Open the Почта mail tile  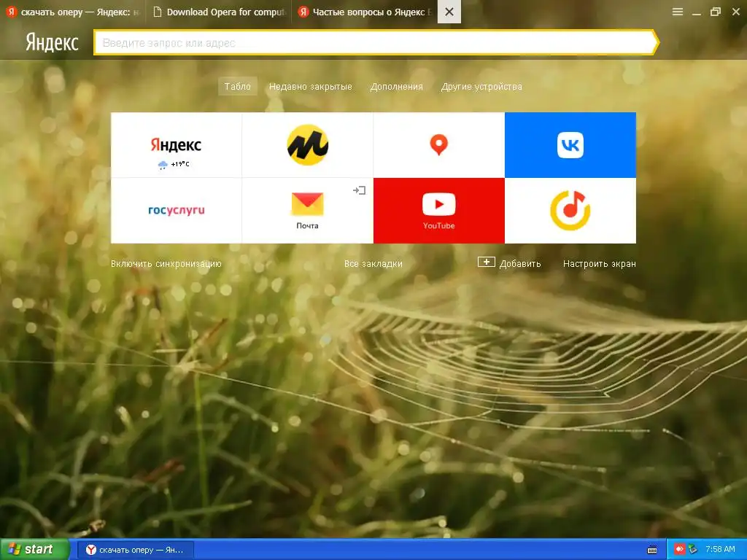tap(307, 211)
